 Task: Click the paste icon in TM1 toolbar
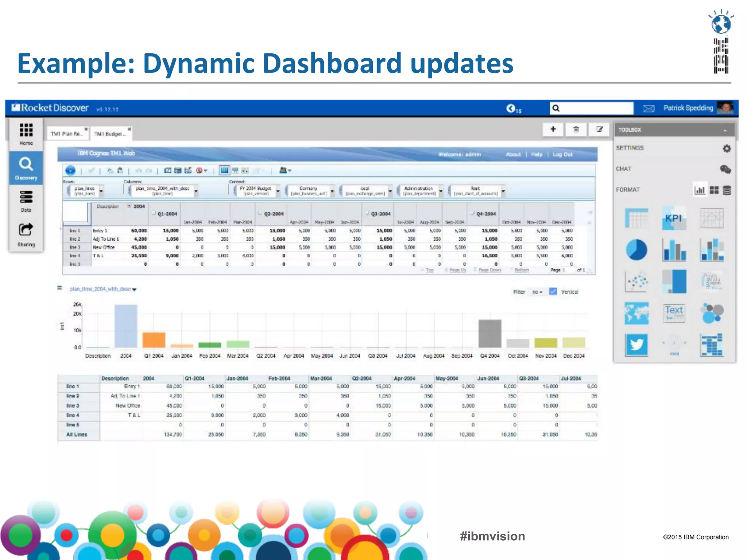(120, 170)
